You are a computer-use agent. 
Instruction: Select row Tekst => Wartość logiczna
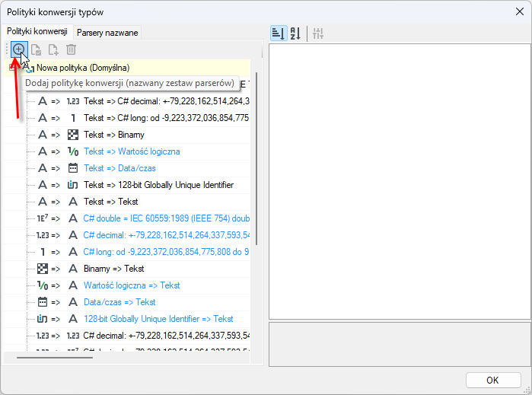click(132, 151)
